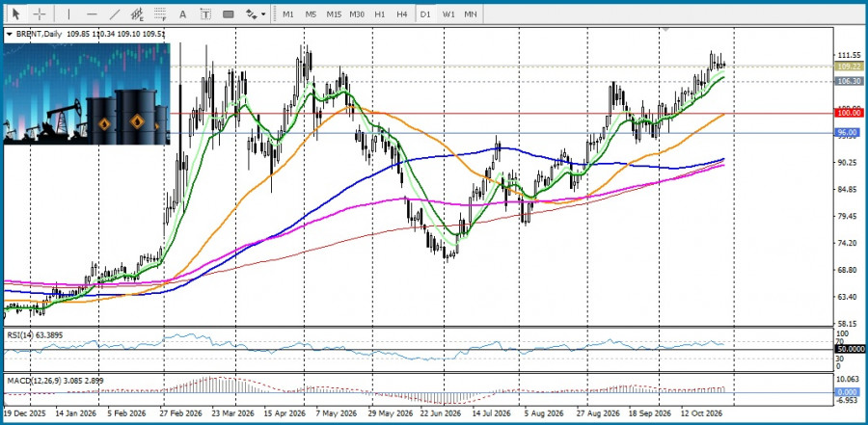Switch to MN monthly timeframe
868x425 pixels.
click(x=471, y=13)
